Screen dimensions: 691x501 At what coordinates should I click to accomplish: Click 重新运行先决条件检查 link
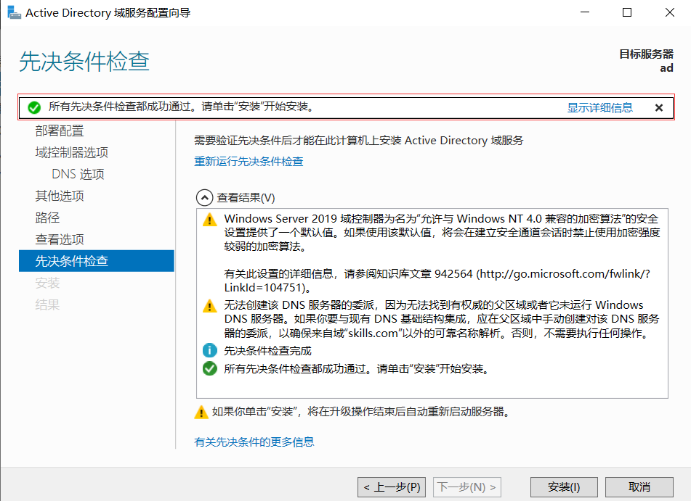pyautogui.click(x=249, y=161)
